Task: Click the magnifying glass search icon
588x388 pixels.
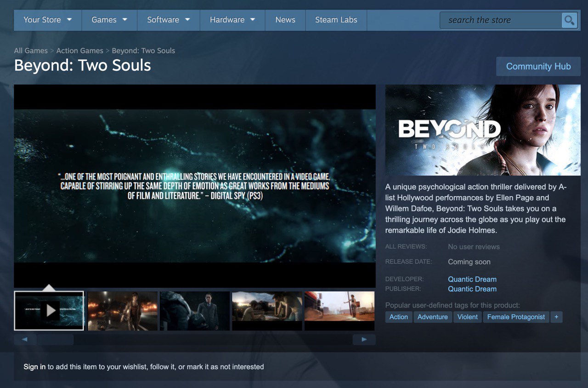Action: click(569, 20)
